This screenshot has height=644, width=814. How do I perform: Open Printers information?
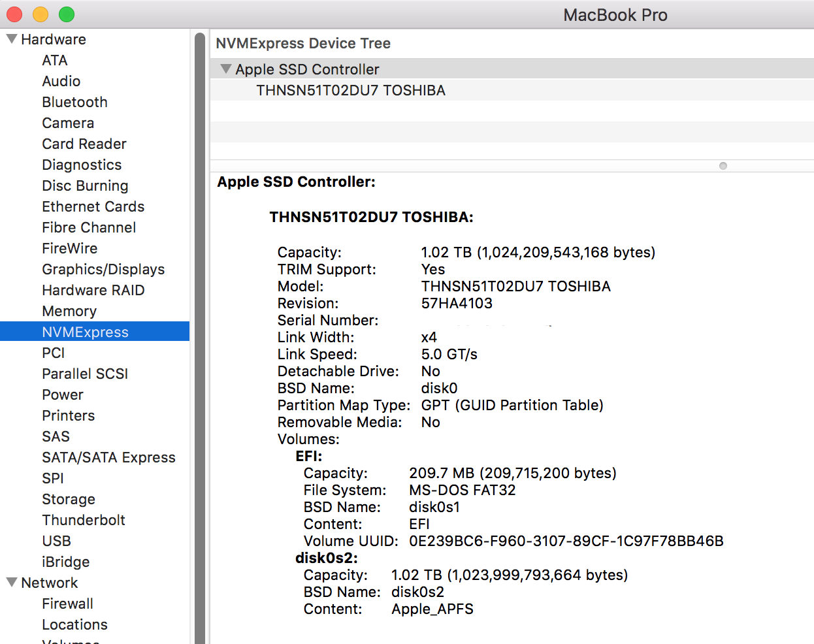(x=69, y=415)
